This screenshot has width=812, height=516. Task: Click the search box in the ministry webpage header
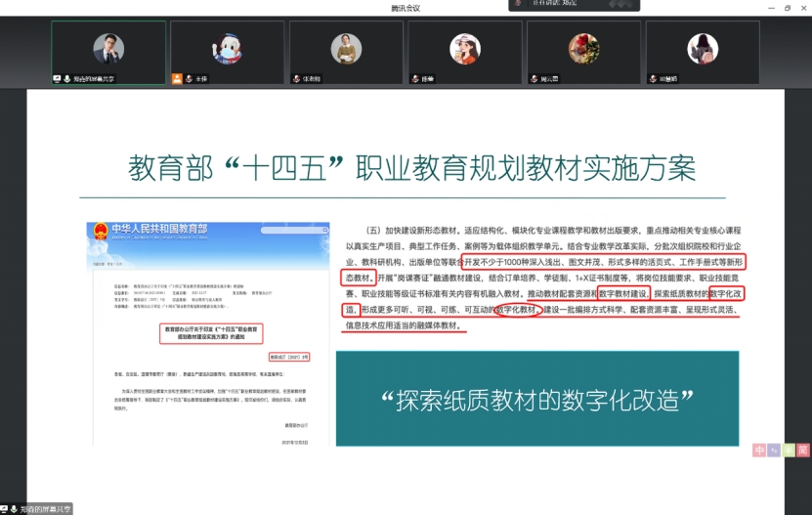click(x=294, y=230)
